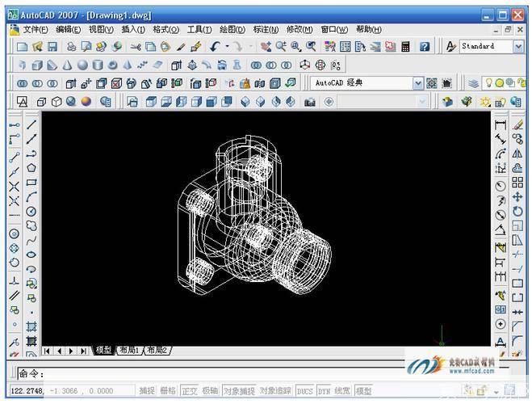Select the Rectangle draw tool
The image size is (532, 404).
coord(31,183)
